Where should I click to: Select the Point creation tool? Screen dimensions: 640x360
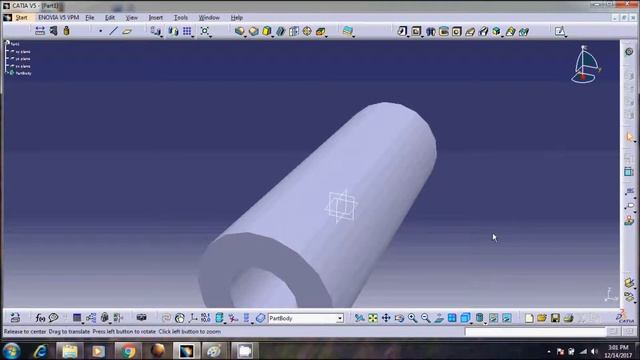(100, 31)
